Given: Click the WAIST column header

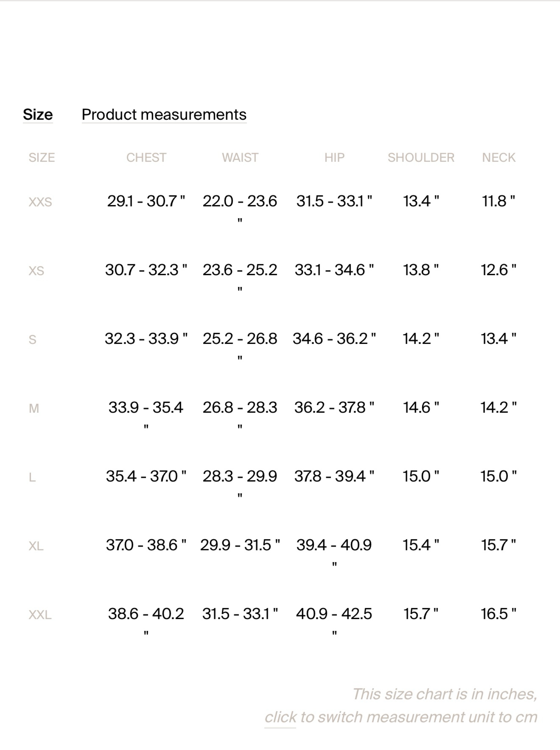Looking at the screenshot, I should coord(240,158).
